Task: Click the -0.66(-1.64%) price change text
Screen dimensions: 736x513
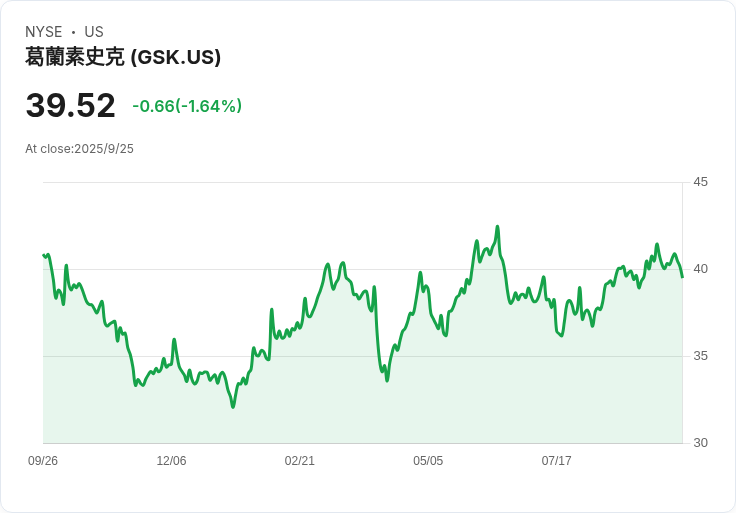Action: 187,106
